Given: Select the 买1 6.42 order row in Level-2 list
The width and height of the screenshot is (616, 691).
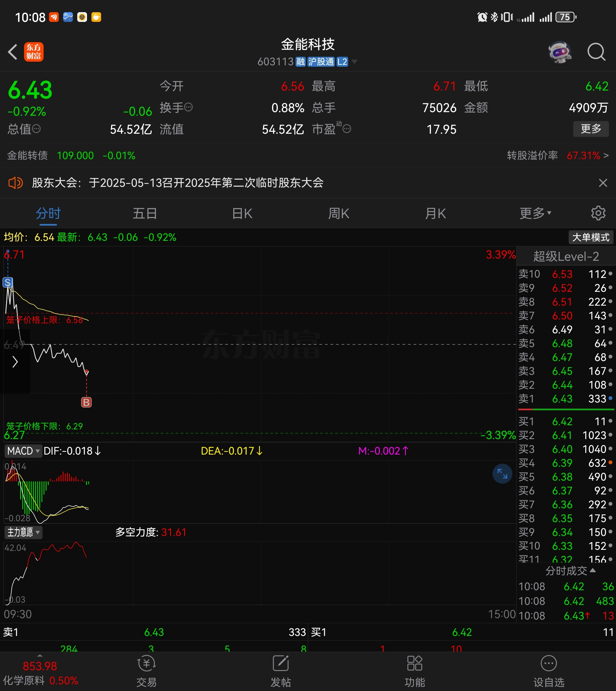Looking at the screenshot, I should [x=566, y=421].
